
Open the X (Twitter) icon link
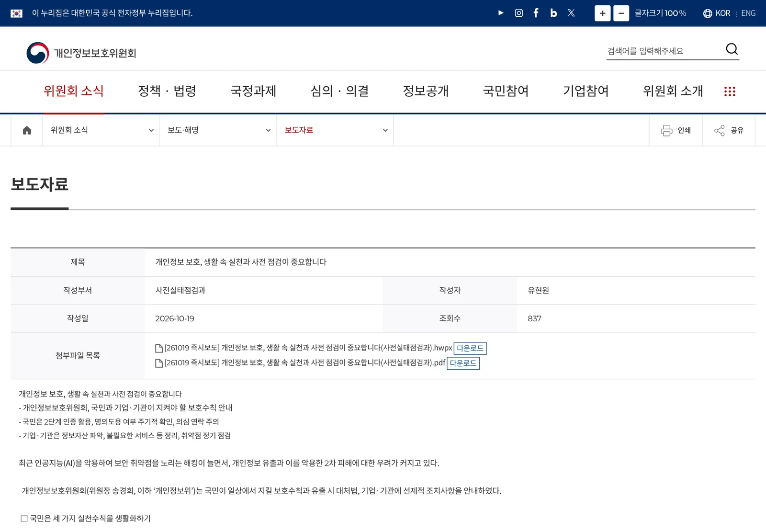[571, 13]
